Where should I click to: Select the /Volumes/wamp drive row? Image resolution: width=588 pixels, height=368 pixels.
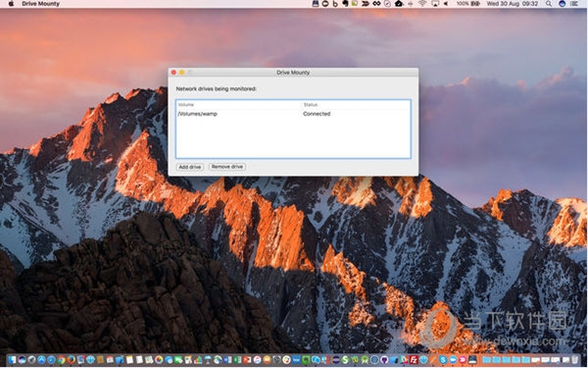coord(293,114)
